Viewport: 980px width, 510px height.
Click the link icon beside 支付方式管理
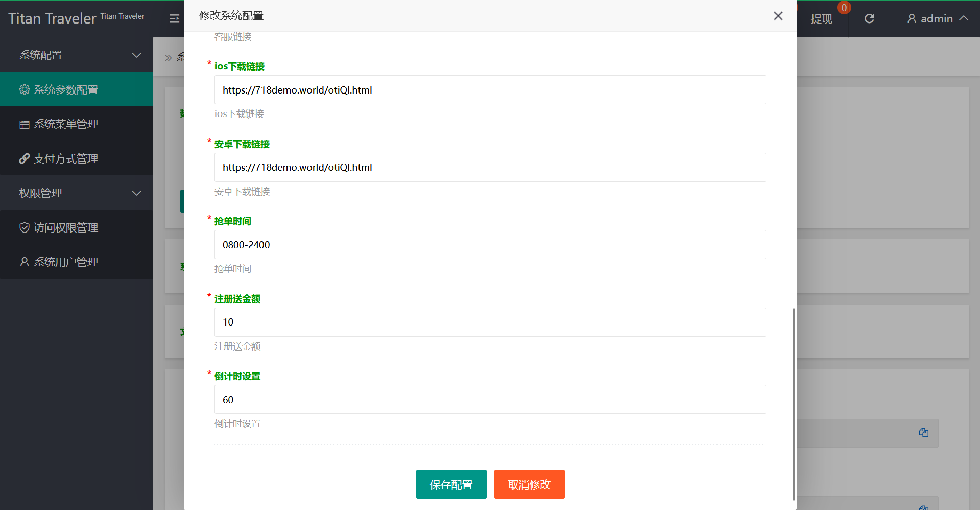[25, 159]
